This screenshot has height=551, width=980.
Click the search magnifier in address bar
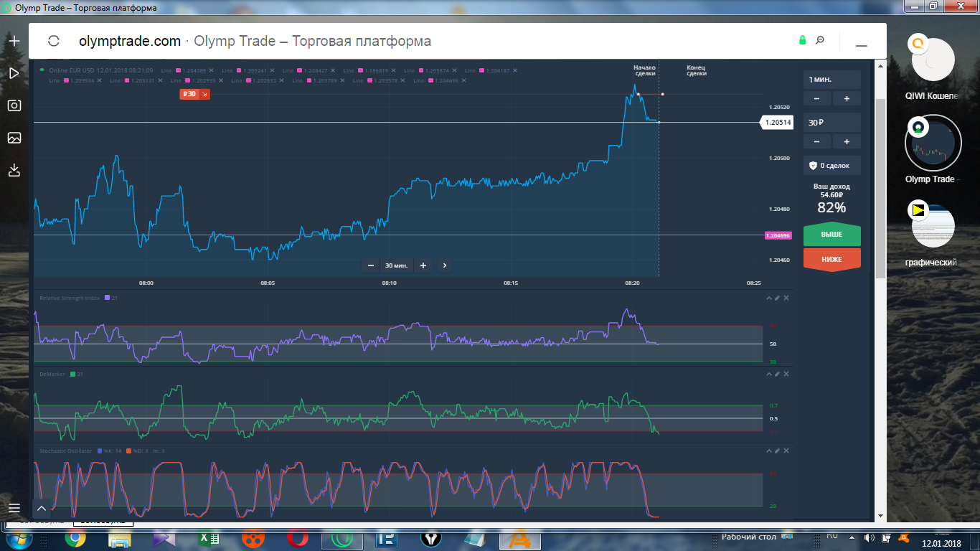point(820,40)
